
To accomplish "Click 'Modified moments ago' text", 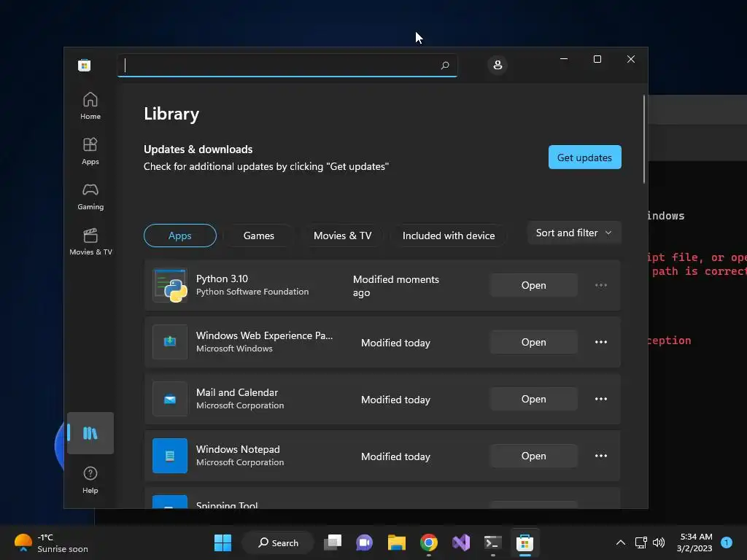I will pos(396,286).
